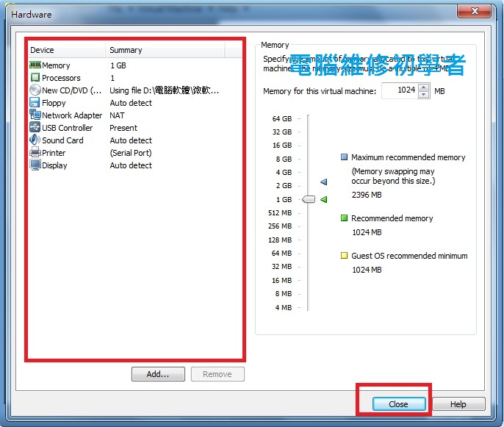Select the Sound Card row label
The height and width of the screenshot is (427, 504).
62,140
